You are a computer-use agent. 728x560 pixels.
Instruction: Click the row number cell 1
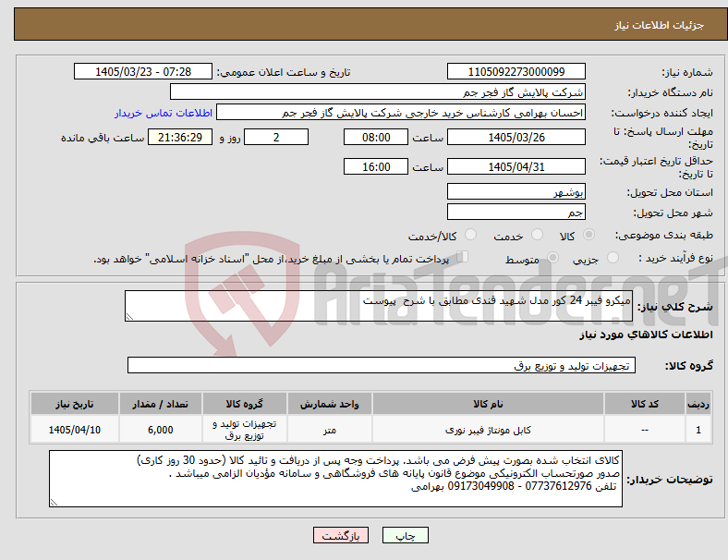[698, 430]
